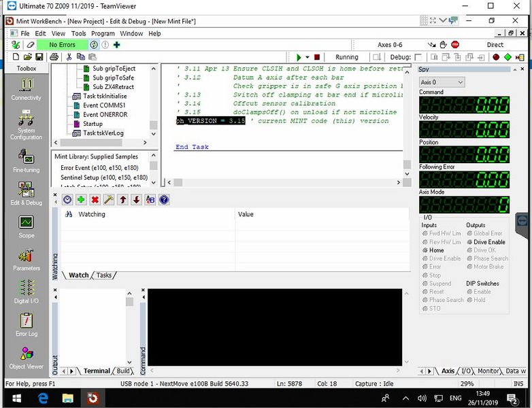
Task: Click the No Errors status button
Action: [62, 44]
